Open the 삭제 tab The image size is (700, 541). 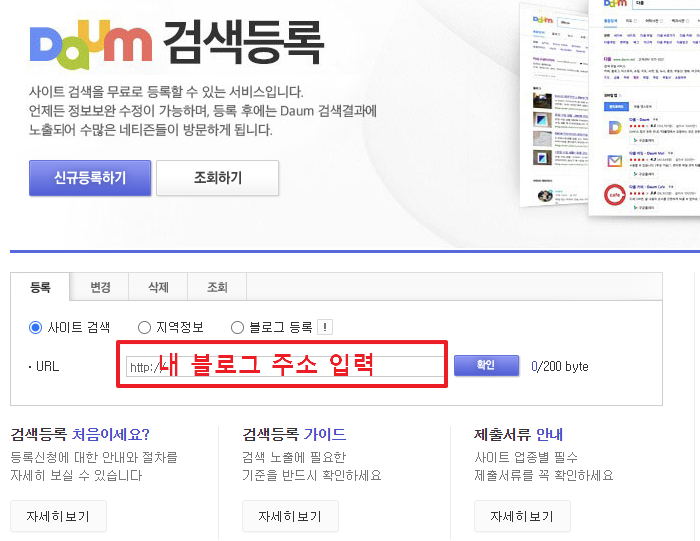[x=158, y=287]
